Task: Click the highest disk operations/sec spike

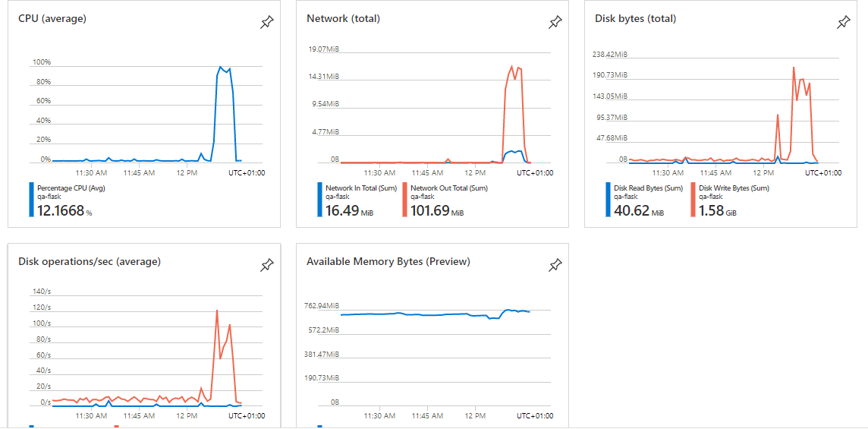Action: pos(217,311)
